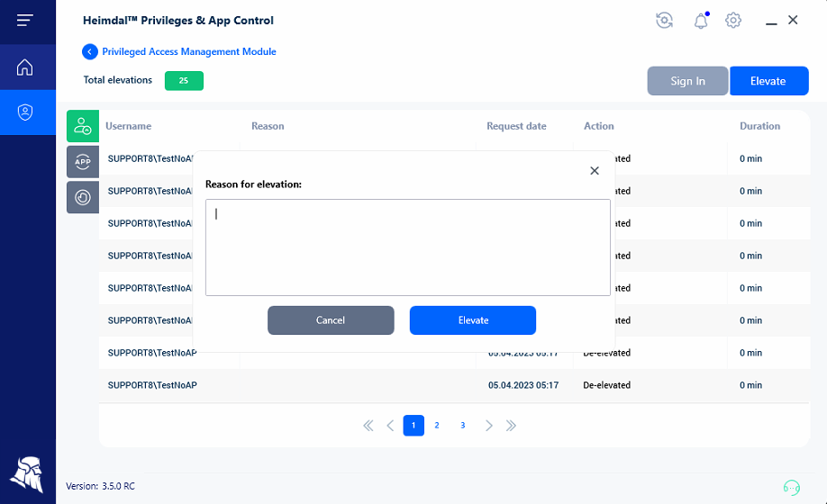This screenshot has height=504, width=827.
Task: Click the scan refresh icon in header
Action: coord(664,21)
